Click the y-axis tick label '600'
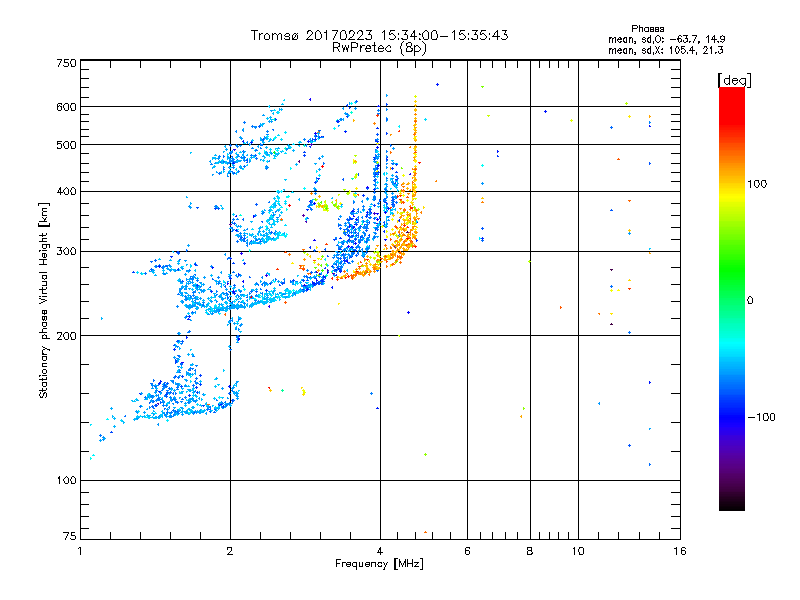Image resolution: width=800 pixels, height=600 pixels. pyautogui.click(x=66, y=107)
